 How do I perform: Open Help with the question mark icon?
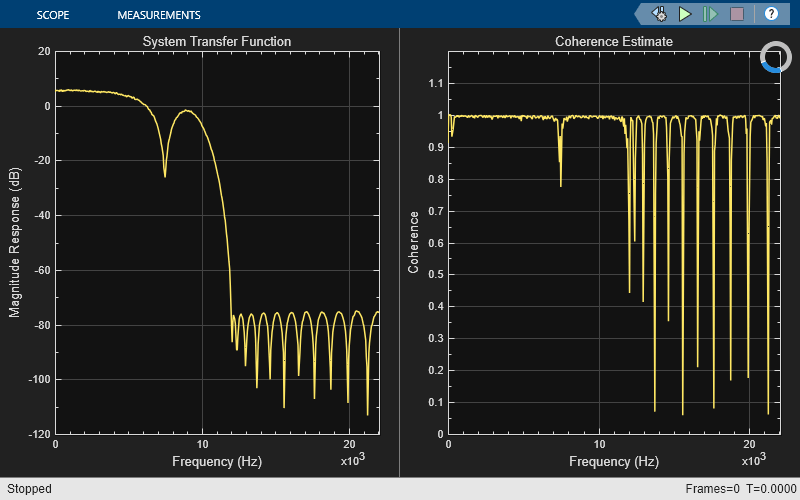771,14
